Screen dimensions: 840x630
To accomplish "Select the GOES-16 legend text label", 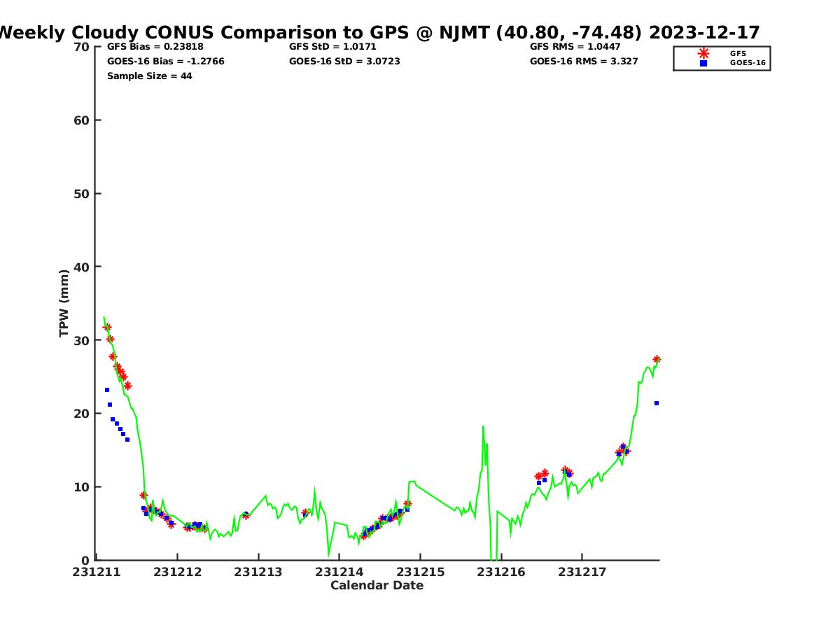I will pos(748,63).
